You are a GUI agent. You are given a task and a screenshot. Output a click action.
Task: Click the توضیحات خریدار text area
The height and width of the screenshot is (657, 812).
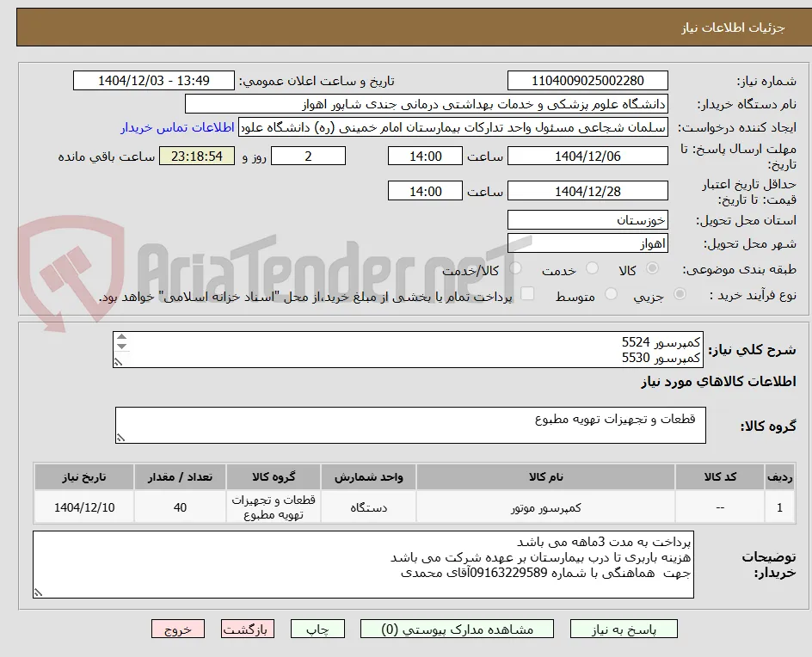(363, 564)
